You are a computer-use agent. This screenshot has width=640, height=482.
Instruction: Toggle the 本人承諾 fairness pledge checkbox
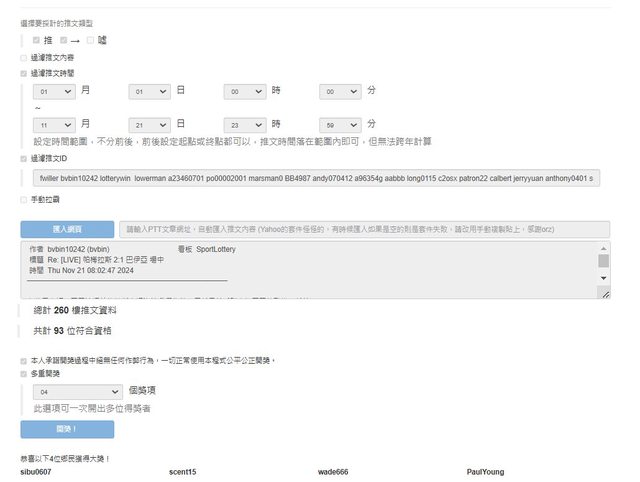point(24,360)
